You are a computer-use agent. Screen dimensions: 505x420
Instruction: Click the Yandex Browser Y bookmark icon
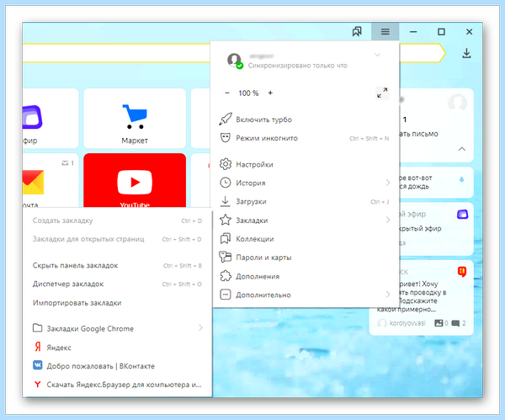(38, 385)
